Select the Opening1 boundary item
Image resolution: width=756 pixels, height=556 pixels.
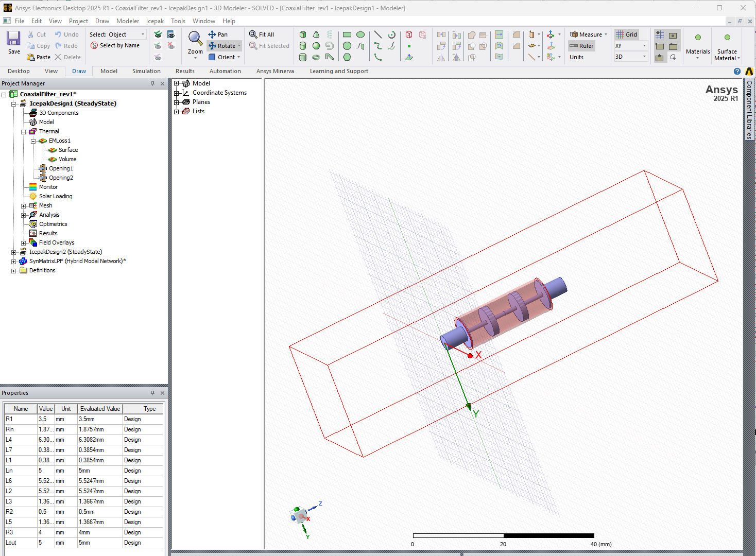point(61,168)
